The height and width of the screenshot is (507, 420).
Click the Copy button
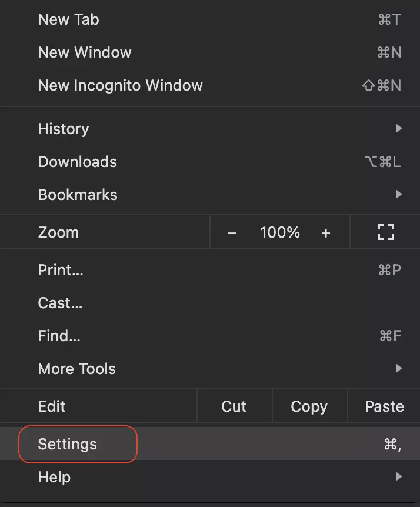coord(309,406)
